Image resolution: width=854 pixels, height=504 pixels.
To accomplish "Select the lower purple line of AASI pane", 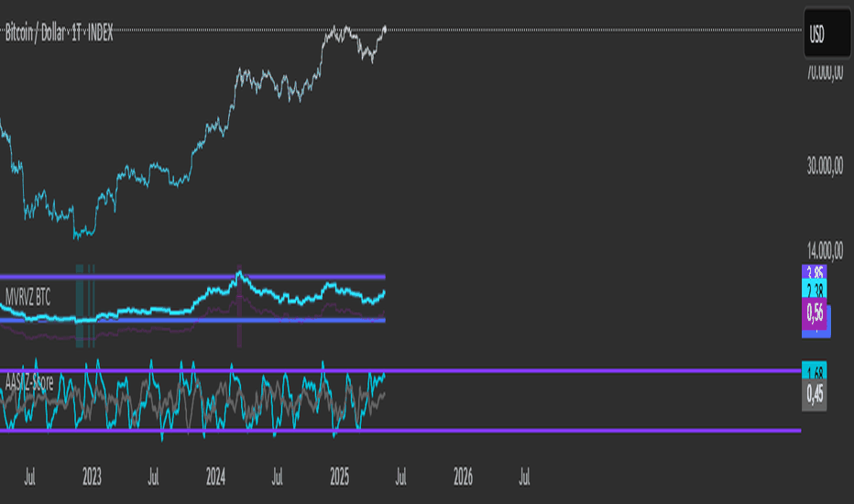I will 400,431.
